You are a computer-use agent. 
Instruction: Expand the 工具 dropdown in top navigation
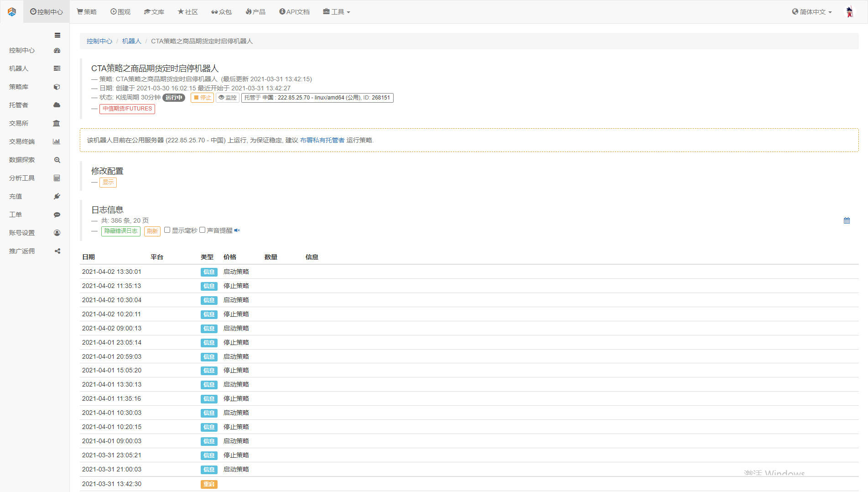(337, 12)
